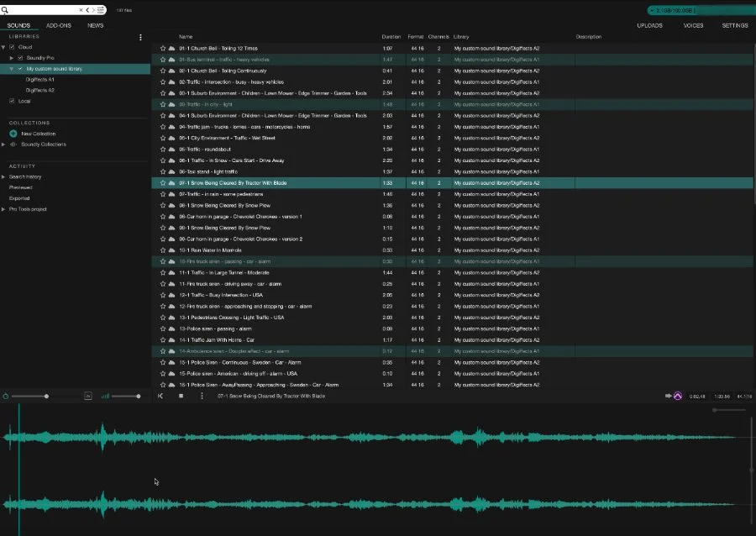
Task: Open the libraries panel three-dot menu
Action: 140,37
